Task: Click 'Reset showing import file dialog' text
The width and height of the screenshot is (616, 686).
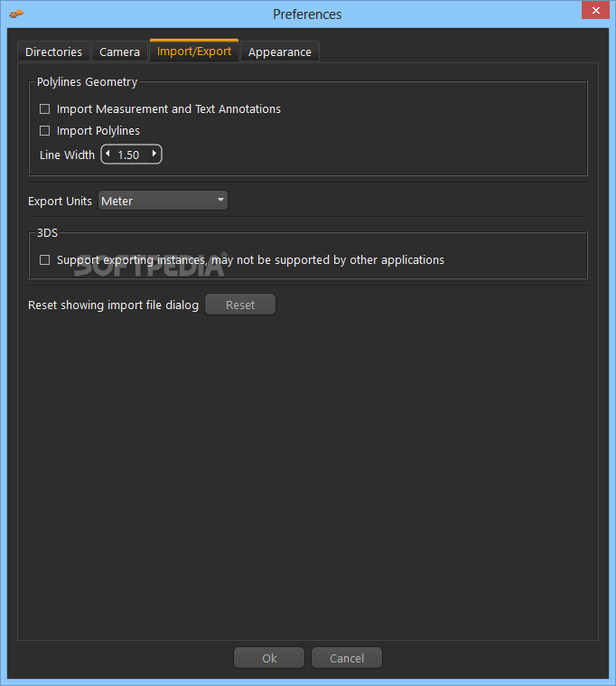Action: tap(113, 305)
